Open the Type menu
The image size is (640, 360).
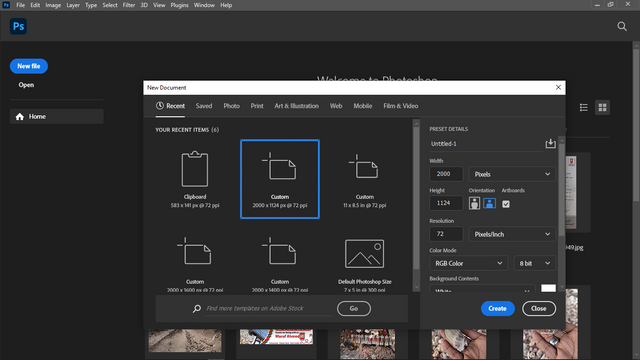(91, 5)
